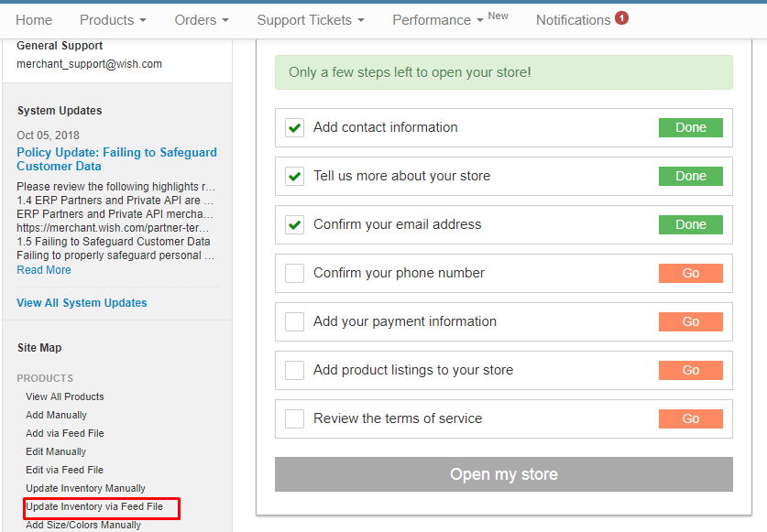Screen dimensions: 767x532
Task: Expand the Support Tickets dropdown
Action: pos(311,20)
